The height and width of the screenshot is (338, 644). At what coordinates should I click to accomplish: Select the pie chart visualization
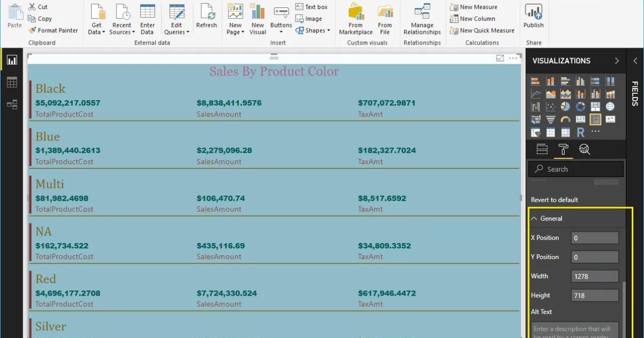pyautogui.click(x=565, y=106)
